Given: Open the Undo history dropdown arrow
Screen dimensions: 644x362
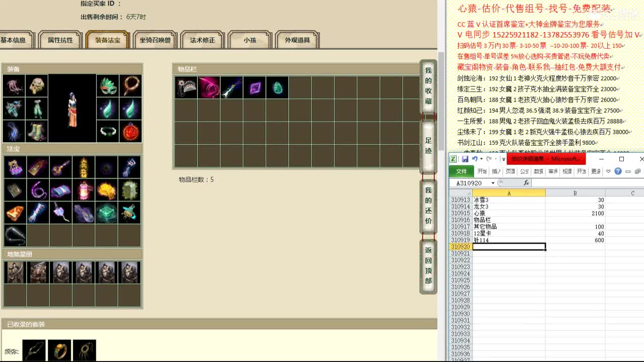Looking at the screenshot, I should (x=481, y=159).
